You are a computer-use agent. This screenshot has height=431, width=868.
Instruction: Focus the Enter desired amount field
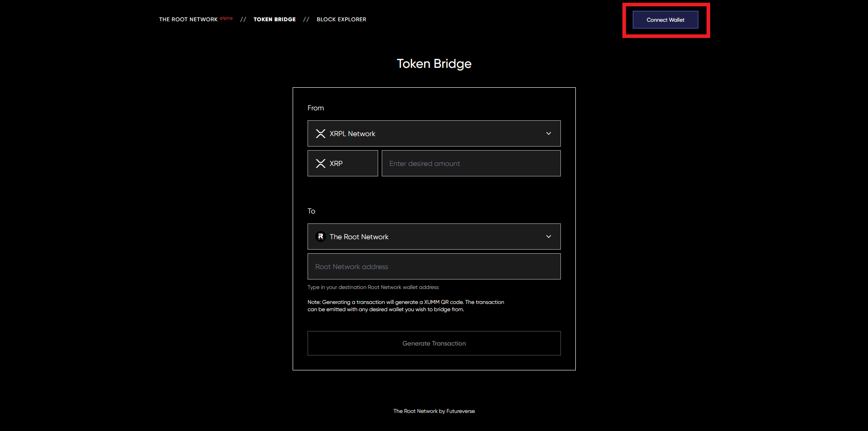[471, 163]
